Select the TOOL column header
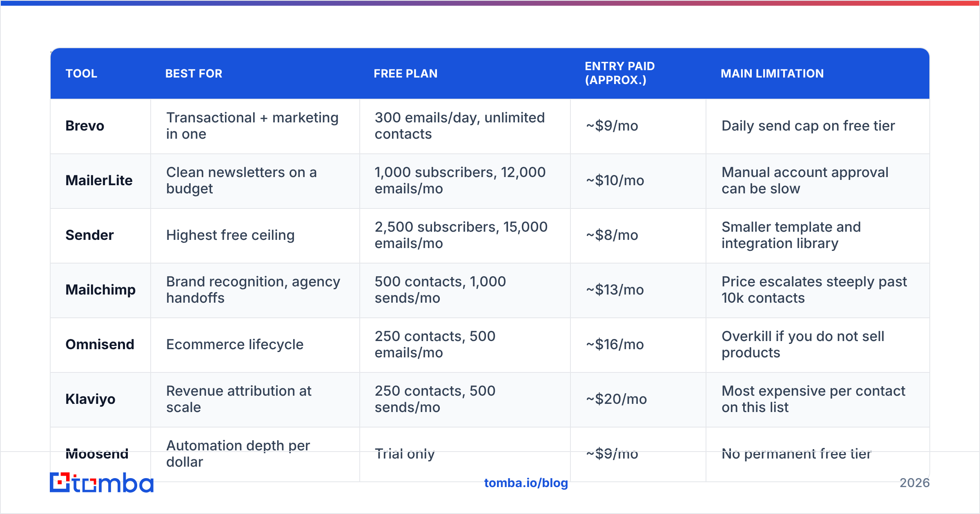The width and height of the screenshot is (980, 514). click(x=81, y=73)
